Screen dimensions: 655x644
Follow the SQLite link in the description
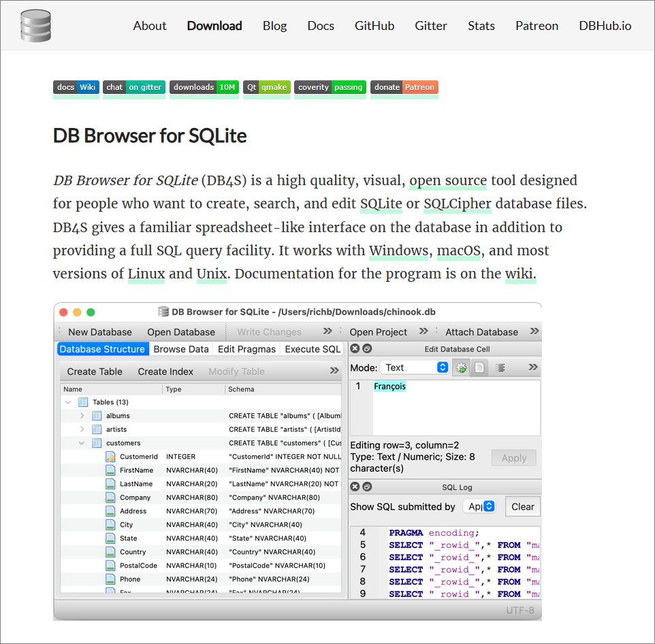click(381, 204)
